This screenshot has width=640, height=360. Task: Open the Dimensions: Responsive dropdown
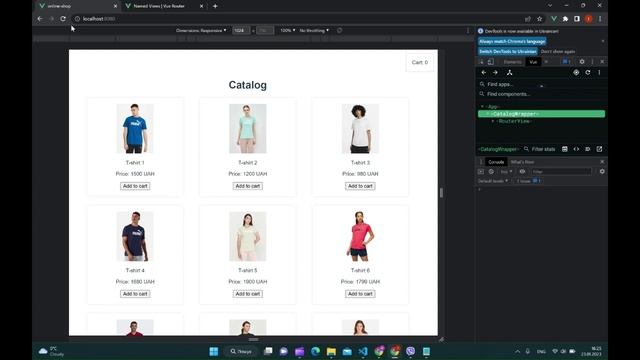click(201, 31)
